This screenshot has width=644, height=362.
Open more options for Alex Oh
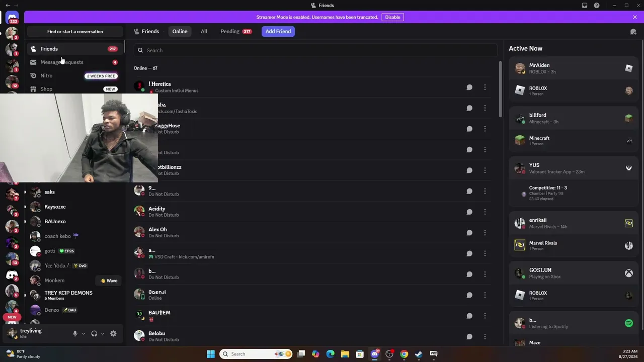[x=485, y=233]
